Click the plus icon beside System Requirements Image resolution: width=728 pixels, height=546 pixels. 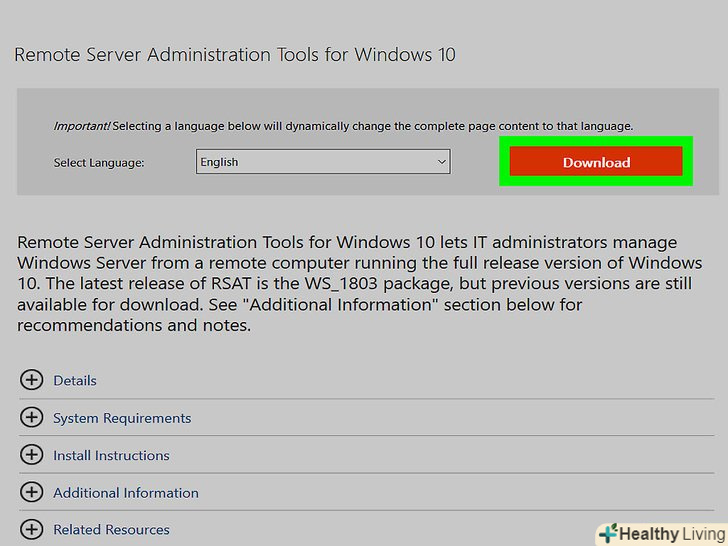(32, 418)
